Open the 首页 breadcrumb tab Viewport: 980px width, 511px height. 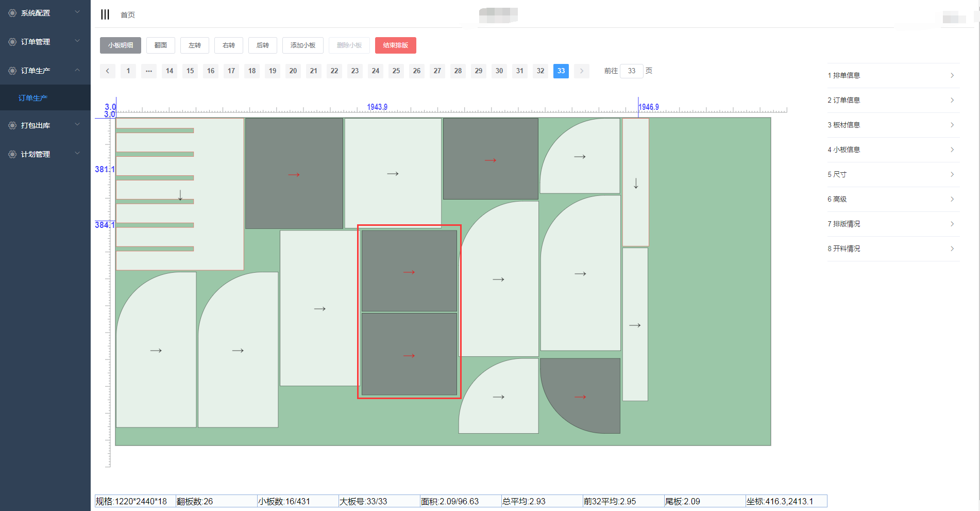tap(128, 15)
